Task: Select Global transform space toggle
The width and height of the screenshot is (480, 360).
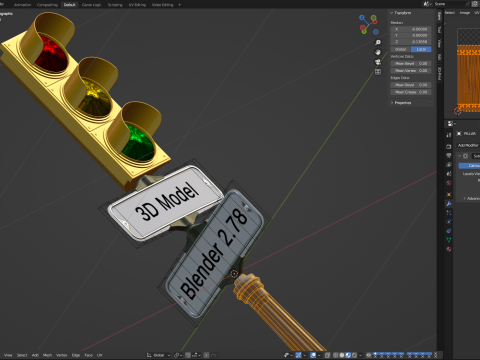Action: 401,49
